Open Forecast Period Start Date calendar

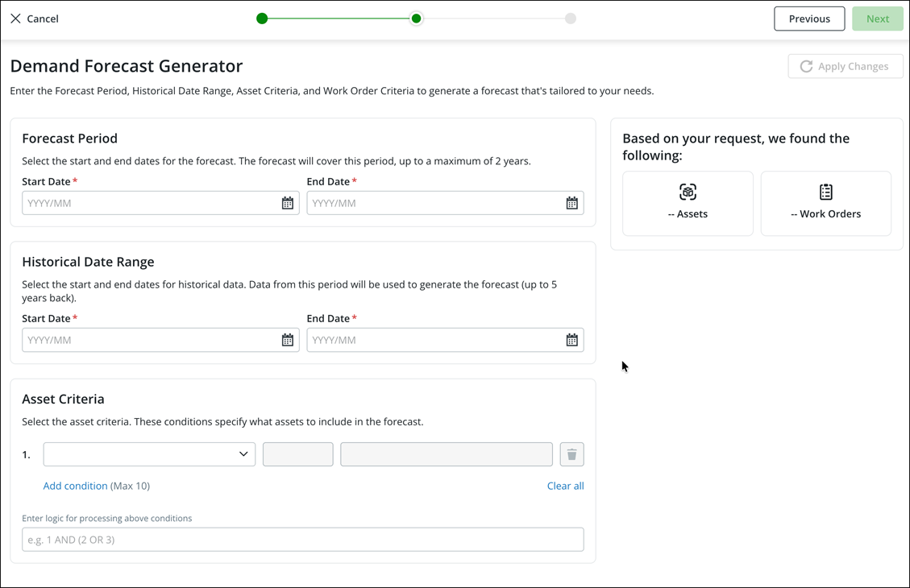click(x=287, y=203)
